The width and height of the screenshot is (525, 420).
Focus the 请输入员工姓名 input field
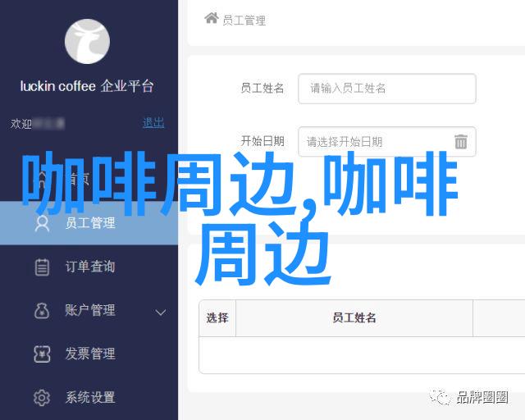point(386,89)
